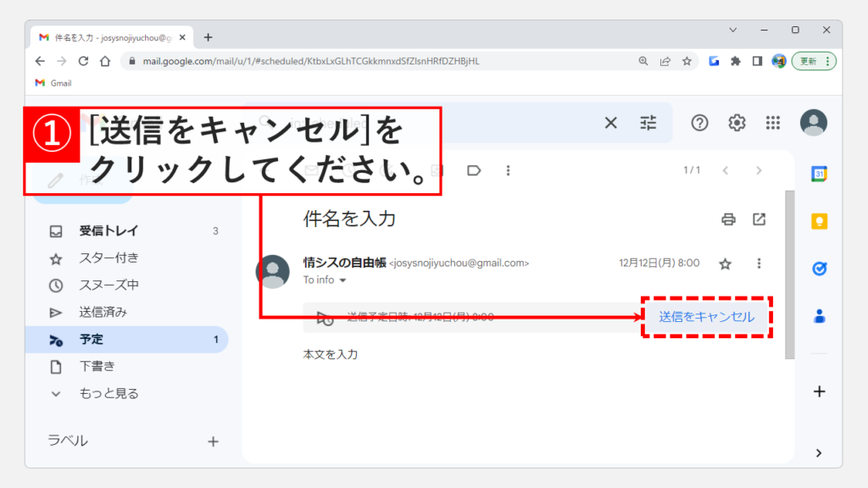
Task: Open the message's three-dot more menu
Action: coord(759,263)
